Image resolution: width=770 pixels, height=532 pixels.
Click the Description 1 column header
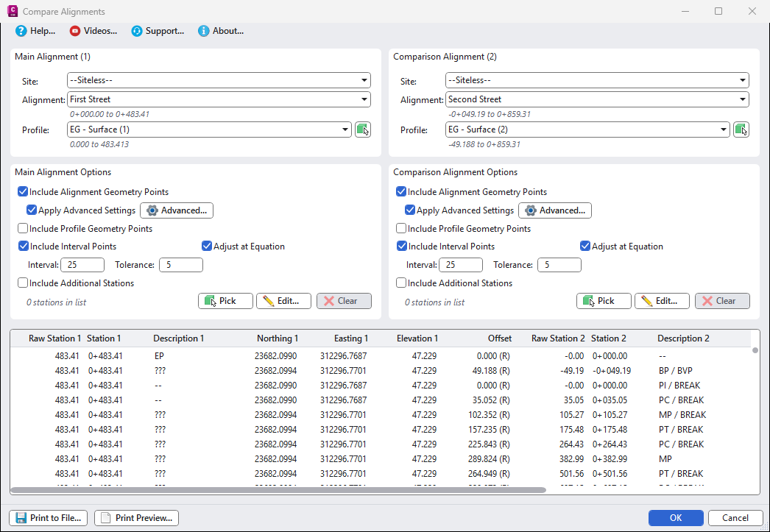[x=178, y=338]
